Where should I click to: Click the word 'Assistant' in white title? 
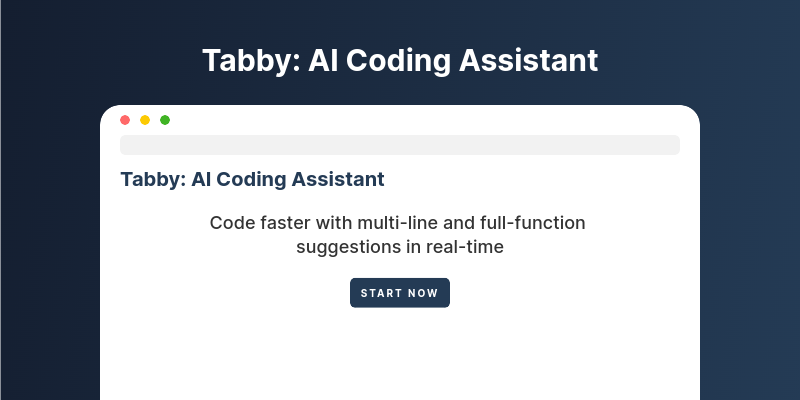[x=529, y=61]
